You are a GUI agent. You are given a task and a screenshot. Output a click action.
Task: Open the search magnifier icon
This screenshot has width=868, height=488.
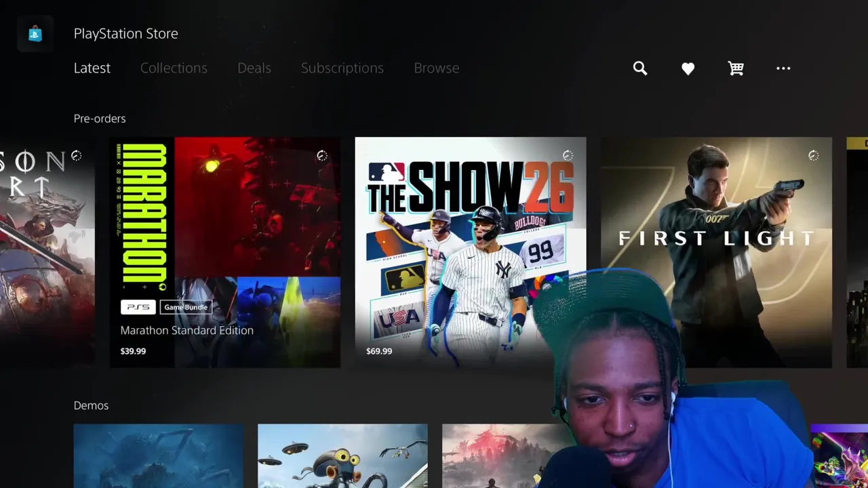click(x=640, y=68)
